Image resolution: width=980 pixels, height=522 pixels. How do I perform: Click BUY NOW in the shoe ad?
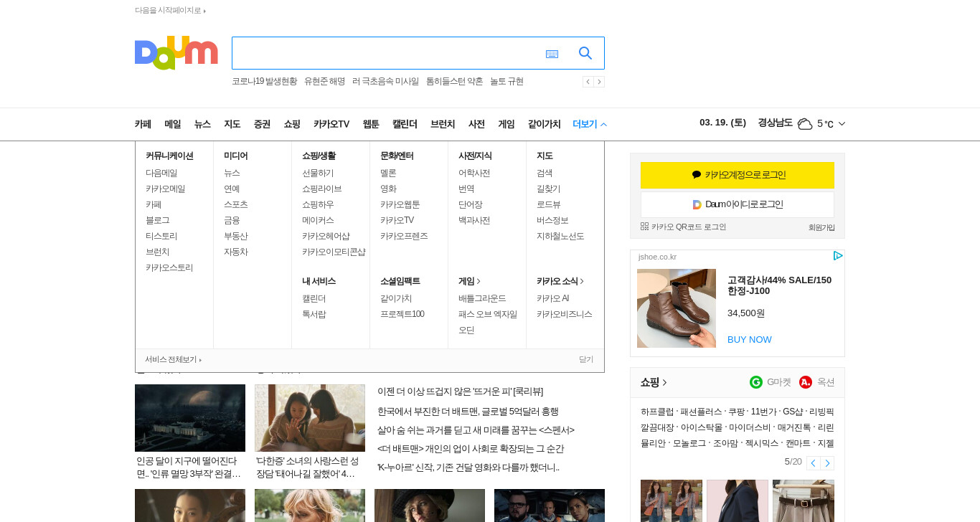point(750,339)
